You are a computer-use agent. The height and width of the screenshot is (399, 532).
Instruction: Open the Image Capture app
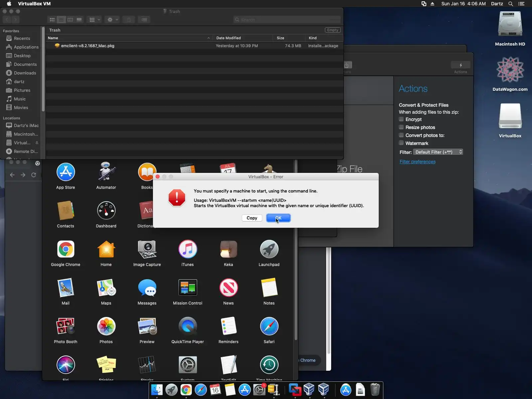coord(147,249)
